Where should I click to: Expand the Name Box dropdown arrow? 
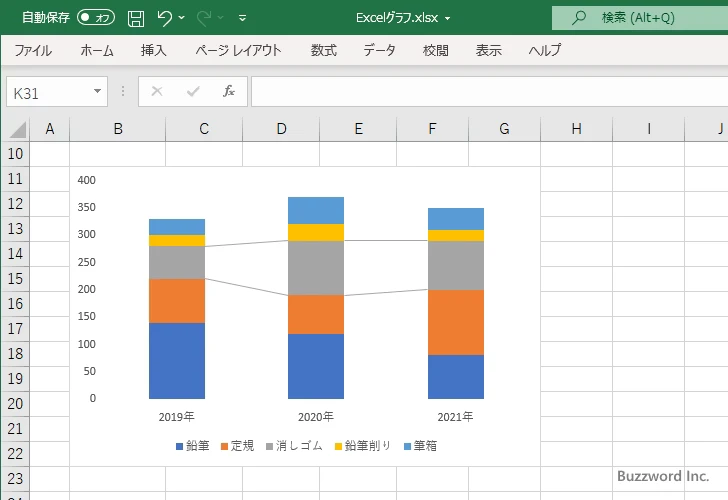tap(98, 91)
